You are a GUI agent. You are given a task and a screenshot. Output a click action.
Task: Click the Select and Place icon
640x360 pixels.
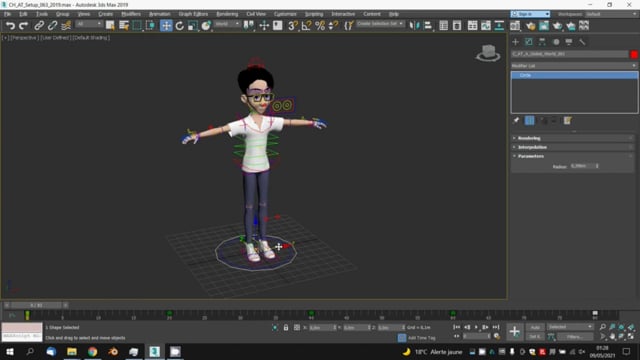(x=206, y=26)
